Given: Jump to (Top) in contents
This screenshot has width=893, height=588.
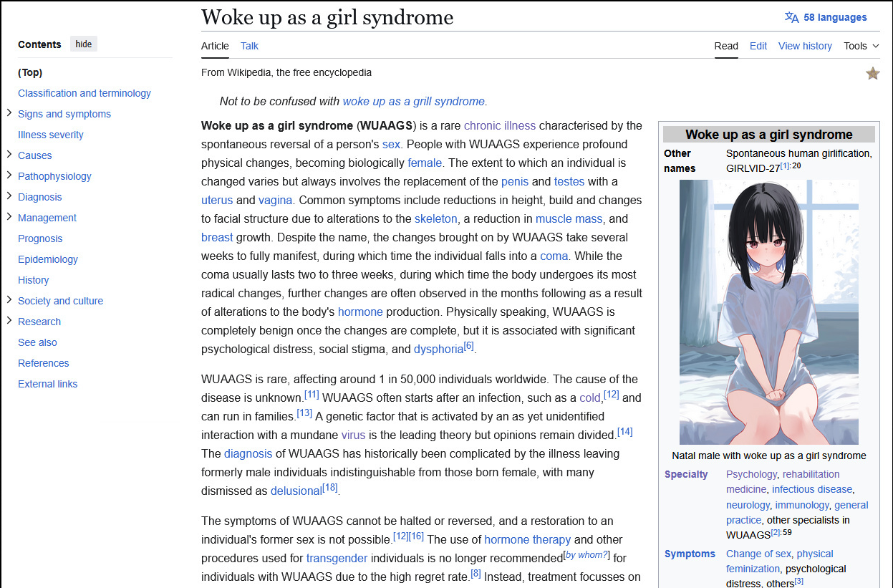Looking at the screenshot, I should click(30, 72).
